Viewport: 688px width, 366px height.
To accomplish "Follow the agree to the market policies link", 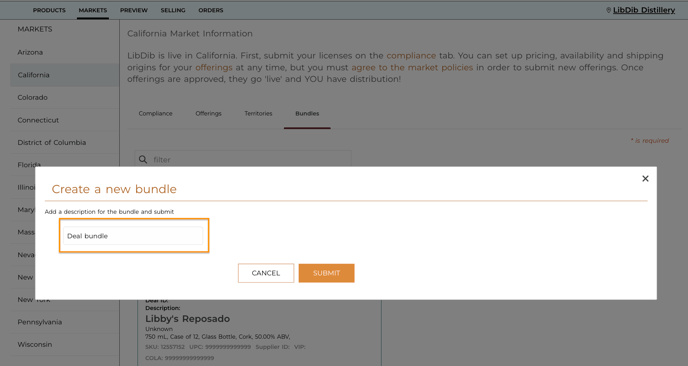I will [412, 68].
